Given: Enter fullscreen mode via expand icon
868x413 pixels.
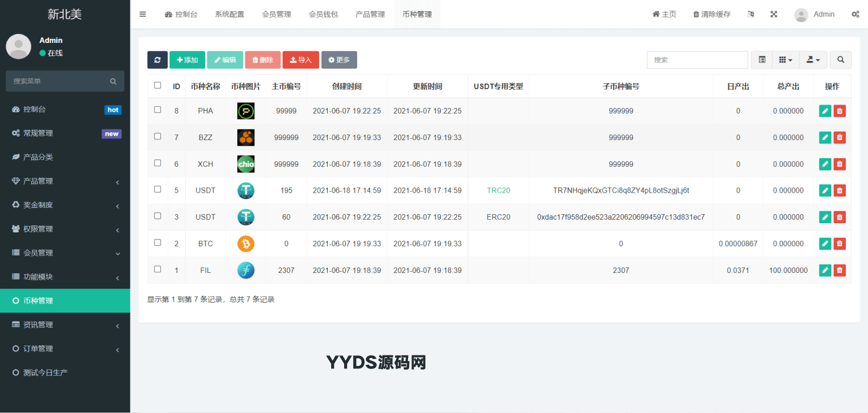Looking at the screenshot, I should pos(774,14).
